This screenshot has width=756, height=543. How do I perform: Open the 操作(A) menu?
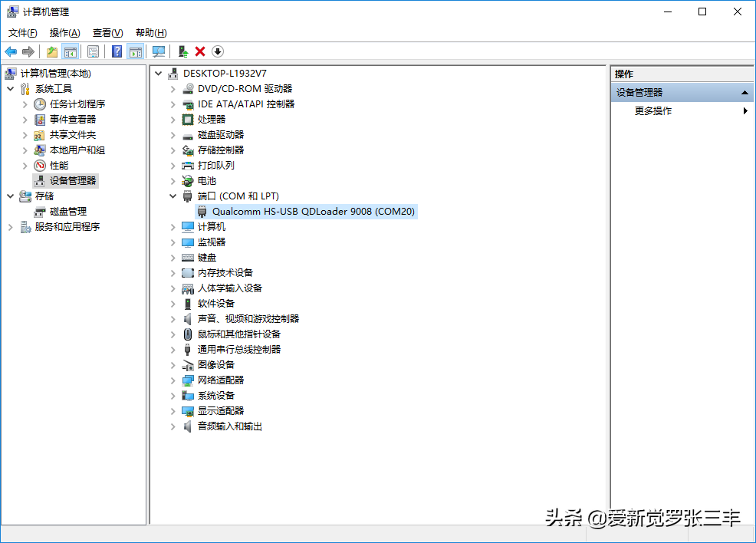pyautogui.click(x=64, y=33)
